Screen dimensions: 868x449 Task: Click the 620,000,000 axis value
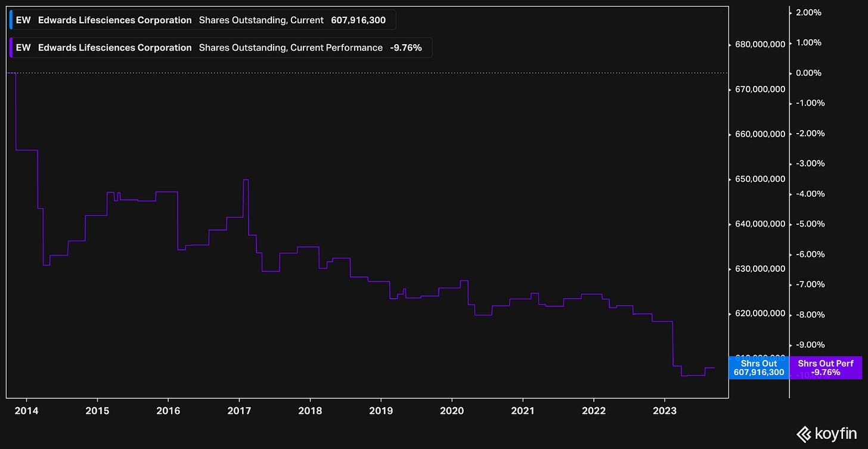coord(760,314)
